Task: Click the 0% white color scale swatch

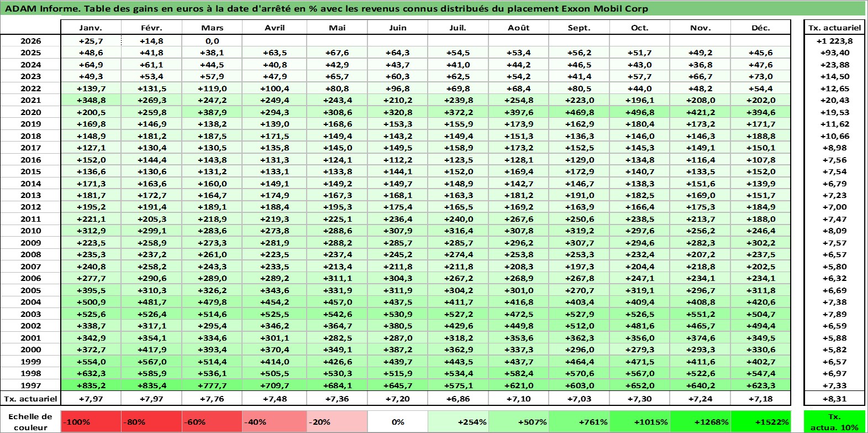Action: (x=398, y=422)
